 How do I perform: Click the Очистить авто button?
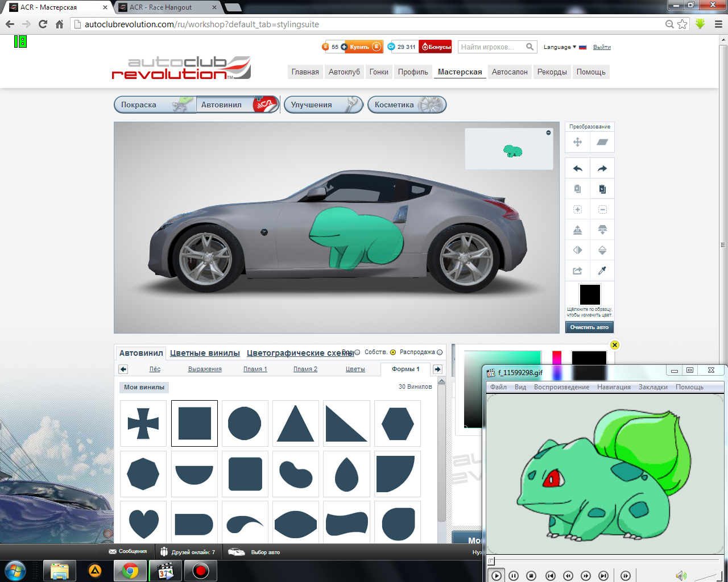point(589,327)
